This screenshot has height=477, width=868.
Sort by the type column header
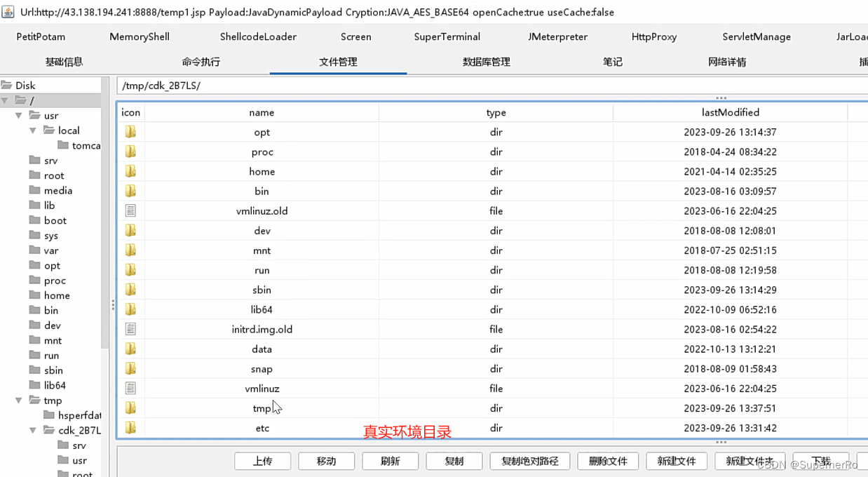click(x=496, y=112)
